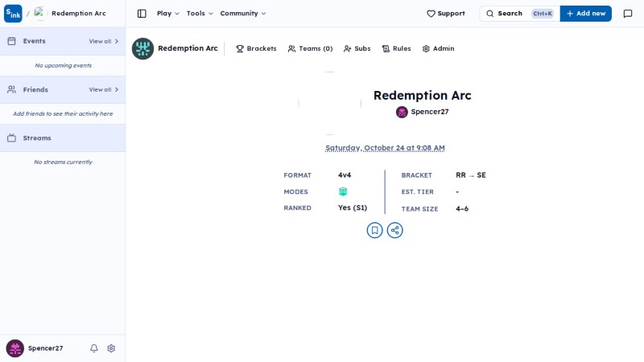
Task: Click the Teams people icon
Action: [x=291, y=48]
